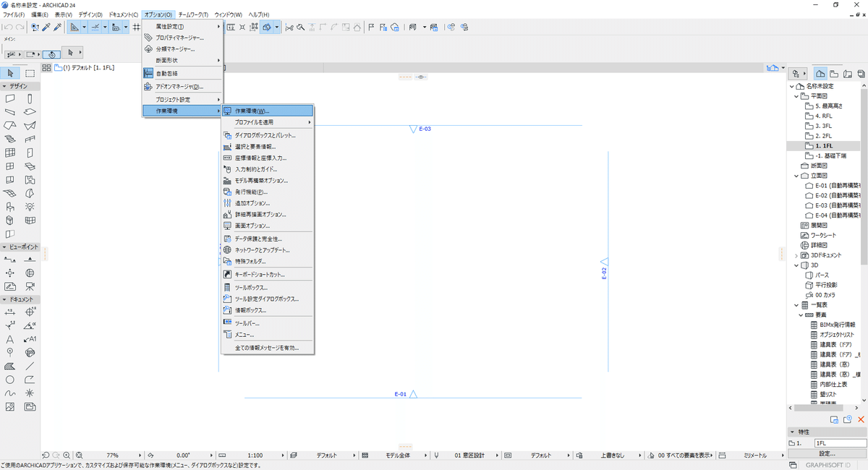Open アドオンマネージャ from the Options menu

(183, 87)
